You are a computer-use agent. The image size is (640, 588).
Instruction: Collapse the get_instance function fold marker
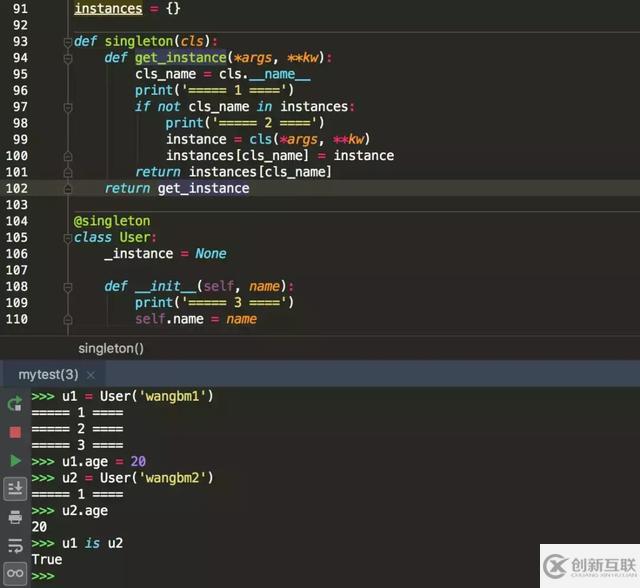[x=68, y=58]
